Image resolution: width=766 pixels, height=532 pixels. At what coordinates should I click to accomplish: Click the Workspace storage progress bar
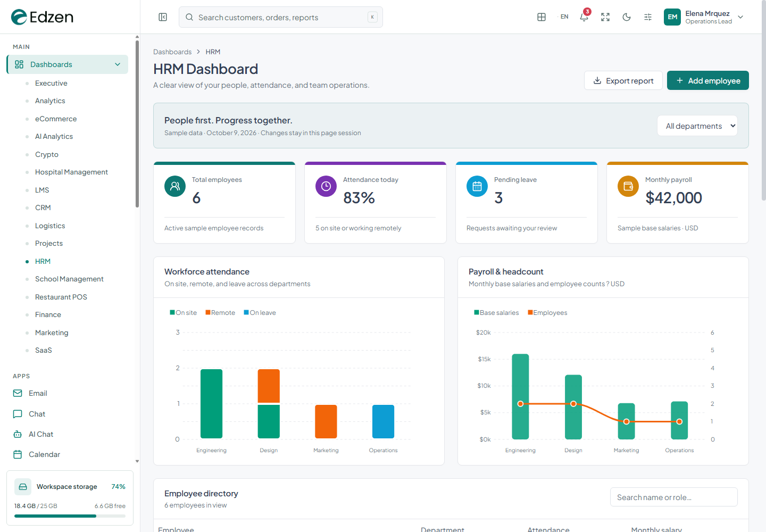70,516
